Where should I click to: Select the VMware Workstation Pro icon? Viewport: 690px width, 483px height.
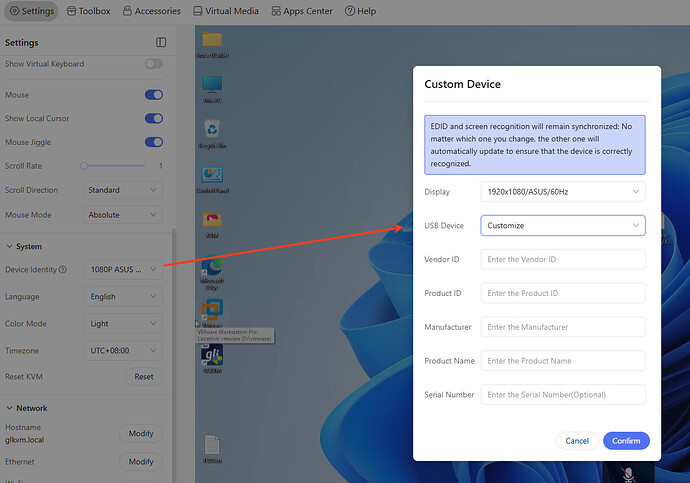pyautogui.click(x=211, y=309)
